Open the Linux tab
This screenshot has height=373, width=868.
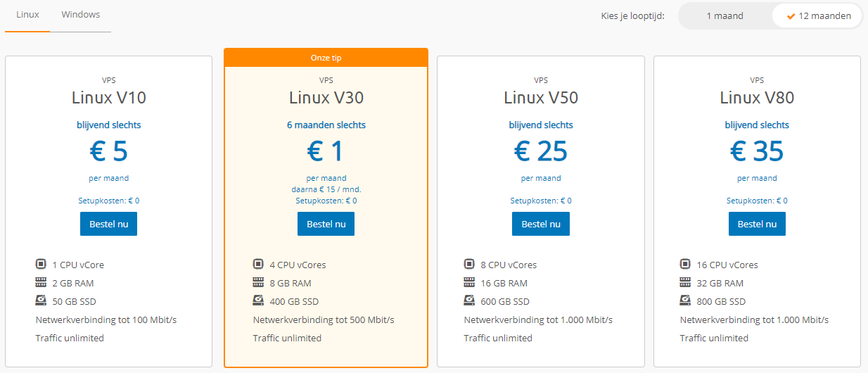27,15
